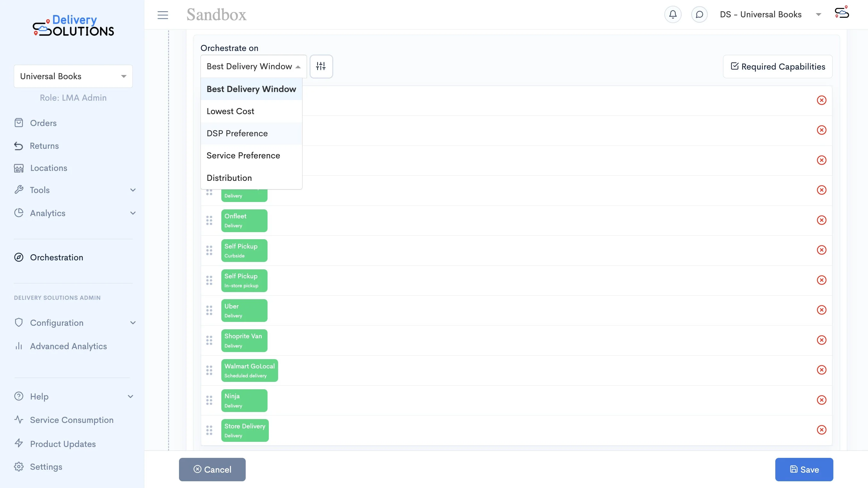Click drag handle of Uber row

[x=209, y=310]
